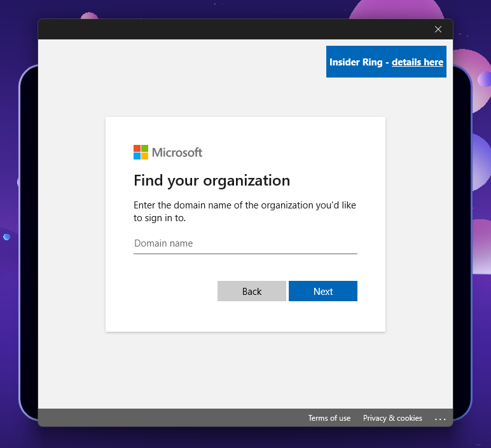Open the footer ellipsis more options
The width and height of the screenshot is (491, 448).
pyautogui.click(x=440, y=419)
